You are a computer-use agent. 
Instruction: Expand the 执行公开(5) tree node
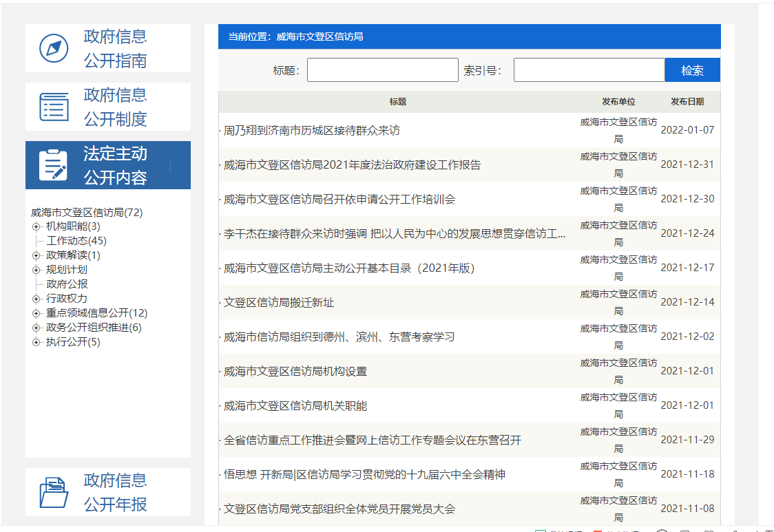(36, 342)
